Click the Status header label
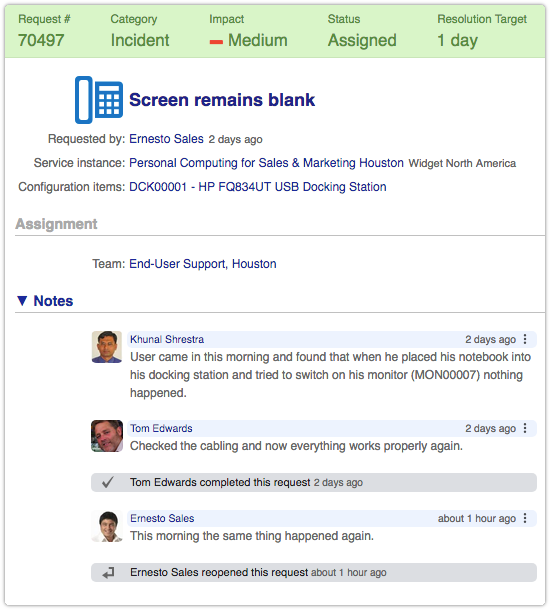The width and height of the screenshot is (550, 610). click(x=344, y=19)
